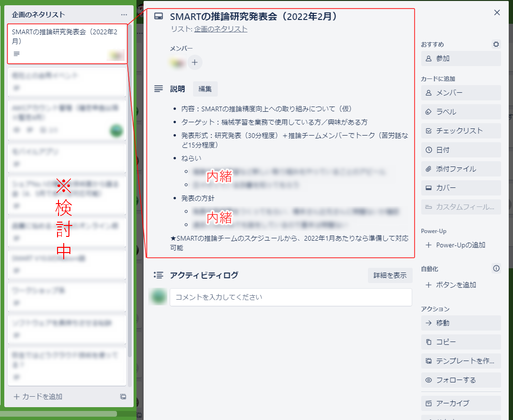Click the green user avatar beside comment box
This screenshot has width=513, height=420.
(x=158, y=297)
